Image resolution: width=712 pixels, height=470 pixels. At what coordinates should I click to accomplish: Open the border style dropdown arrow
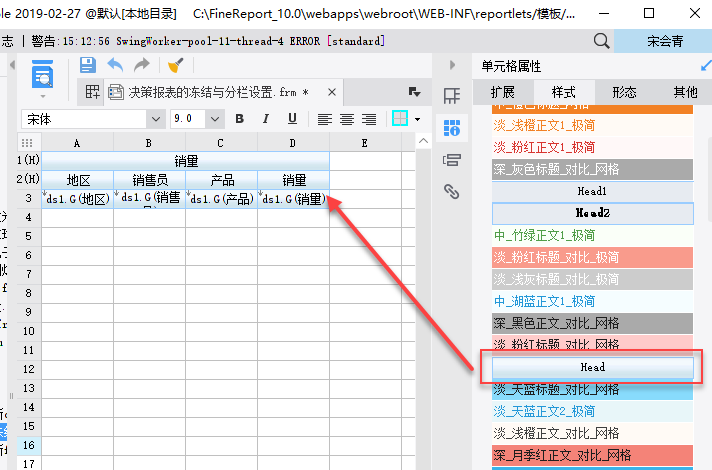417,119
